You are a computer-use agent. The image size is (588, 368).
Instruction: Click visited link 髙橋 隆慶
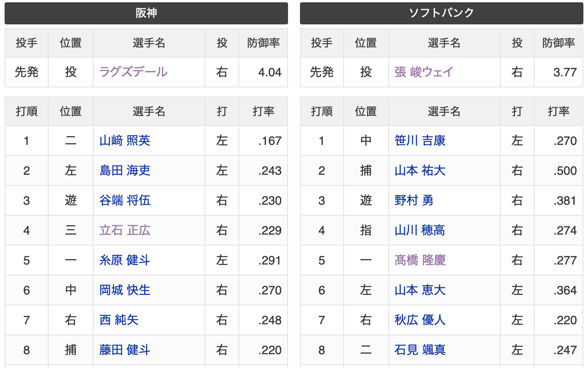point(420,260)
